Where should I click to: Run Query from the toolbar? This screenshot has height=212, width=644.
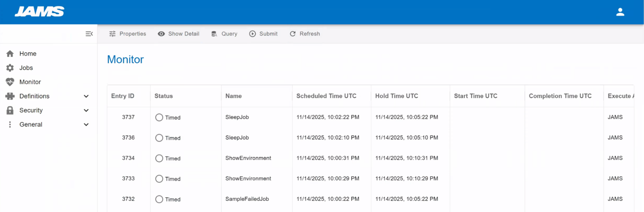(229, 34)
